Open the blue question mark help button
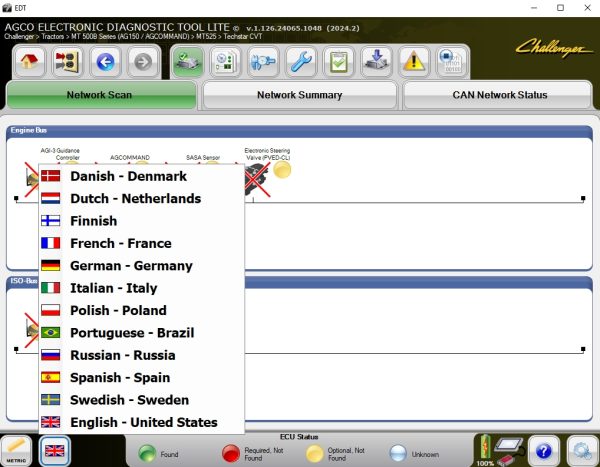This screenshot has height=467, width=600. tap(543, 452)
